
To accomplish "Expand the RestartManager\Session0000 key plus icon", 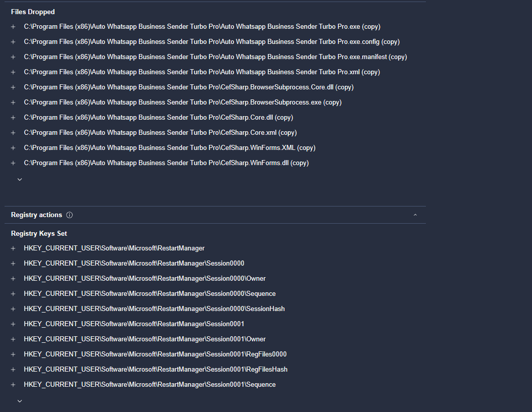I will pos(13,264).
